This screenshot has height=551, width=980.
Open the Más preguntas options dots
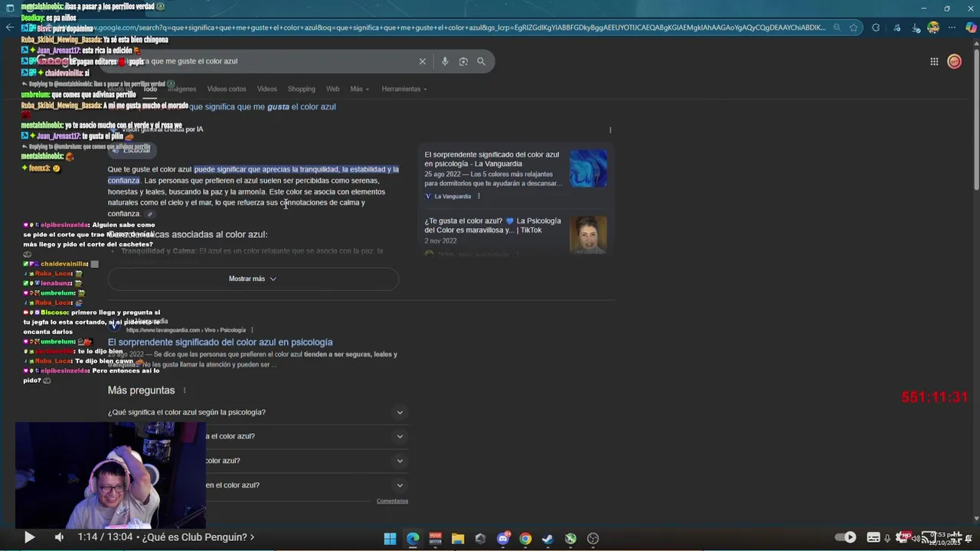pyautogui.click(x=185, y=390)
